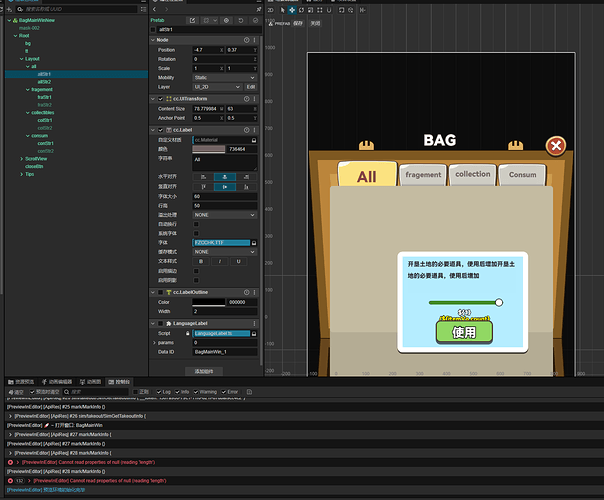
Task: Toggle underline text style button
Action: tap(238, 262)
